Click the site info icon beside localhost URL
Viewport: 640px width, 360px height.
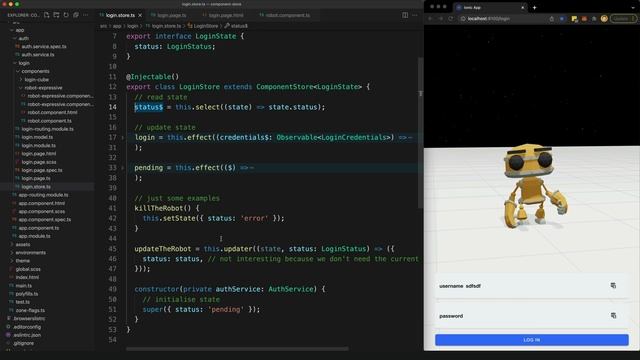463,19
